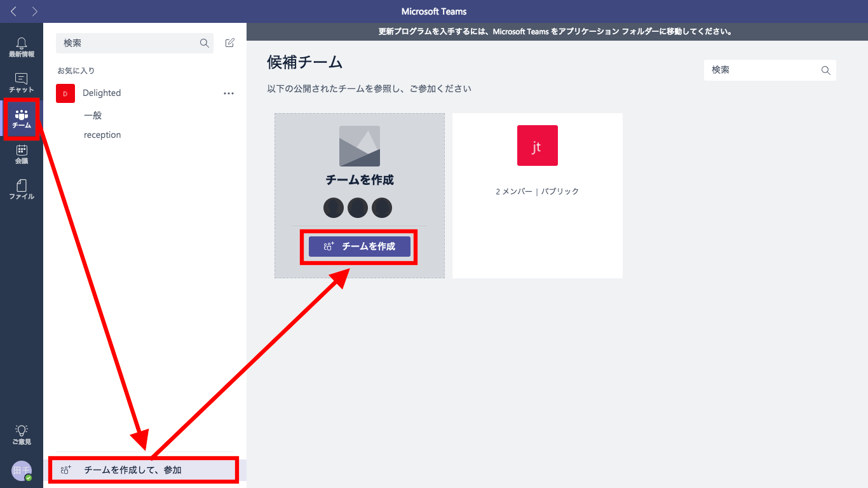Open the user profile avatar
Image resolution: width=868 pixels, height=488 pixels.
(x=22, y=471)
